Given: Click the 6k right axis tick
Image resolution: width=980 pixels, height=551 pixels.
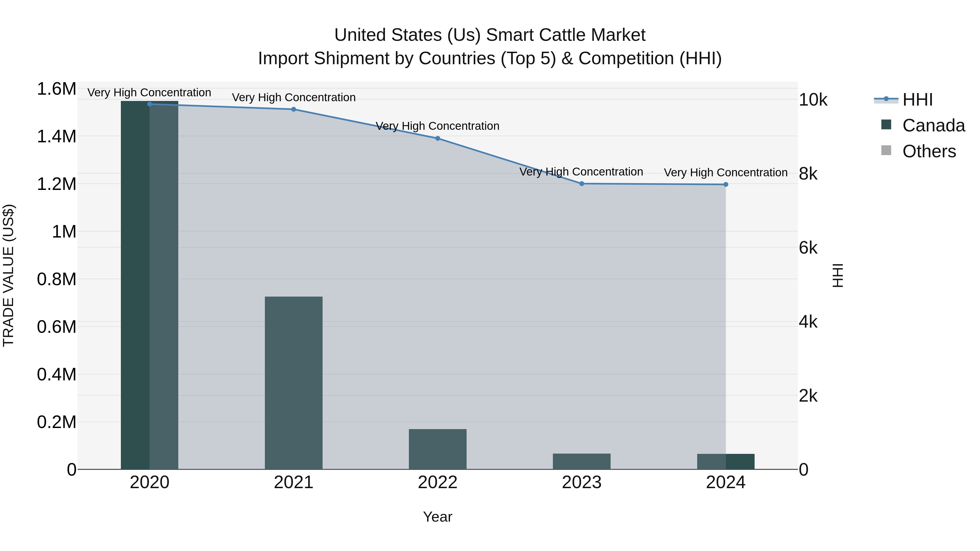Looking at the screenshot, I should [808, 248].
